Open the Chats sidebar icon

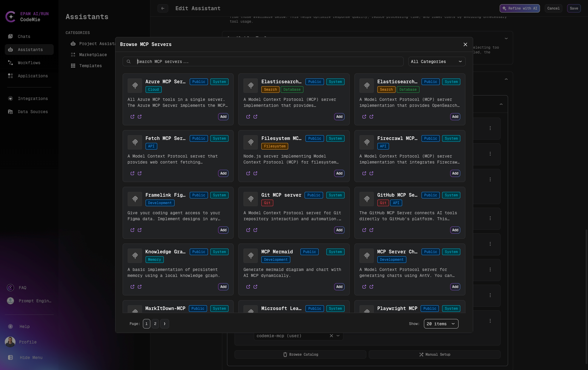point(10,36)
